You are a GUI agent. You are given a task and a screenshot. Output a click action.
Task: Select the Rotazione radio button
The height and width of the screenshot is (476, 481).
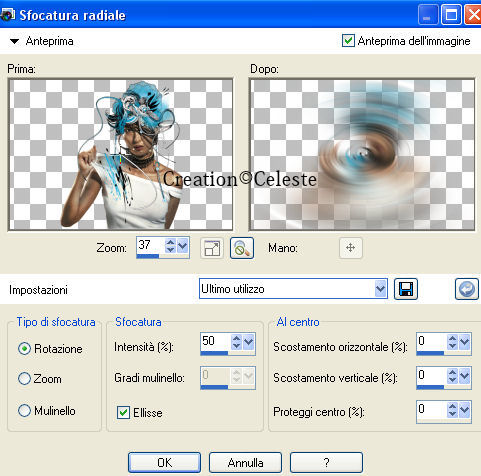(24, 349)
